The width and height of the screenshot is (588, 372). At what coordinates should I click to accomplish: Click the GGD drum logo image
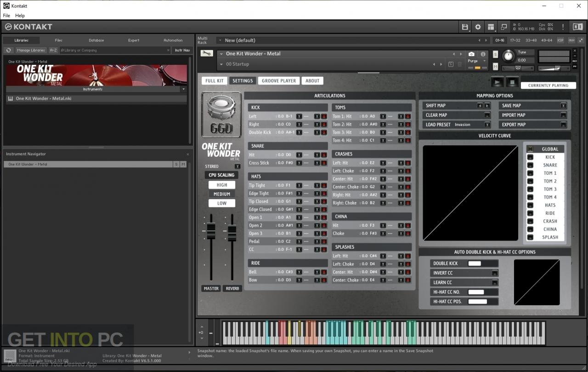pyautogui.click(x=221, y=115)
